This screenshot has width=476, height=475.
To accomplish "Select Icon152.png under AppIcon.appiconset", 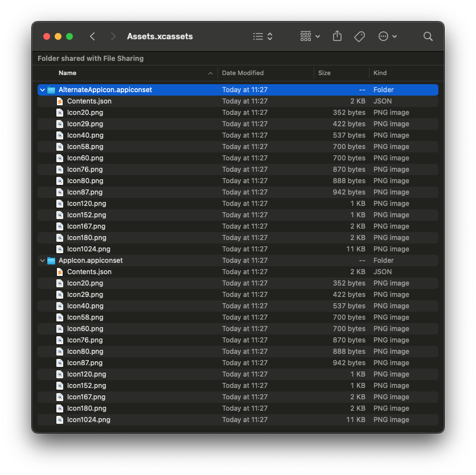I will point(238,386).
